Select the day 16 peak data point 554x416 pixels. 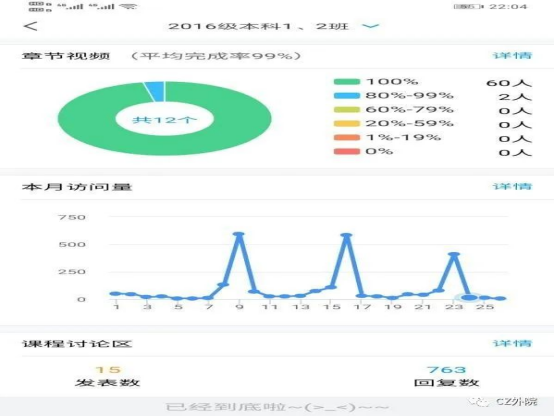click(347, 235)
